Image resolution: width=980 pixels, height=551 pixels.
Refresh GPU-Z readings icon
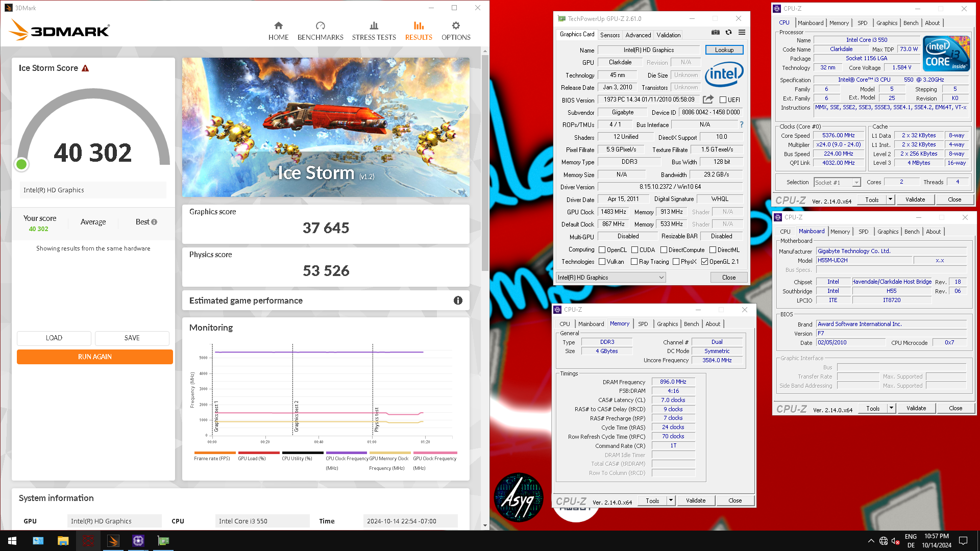(728, 32)
